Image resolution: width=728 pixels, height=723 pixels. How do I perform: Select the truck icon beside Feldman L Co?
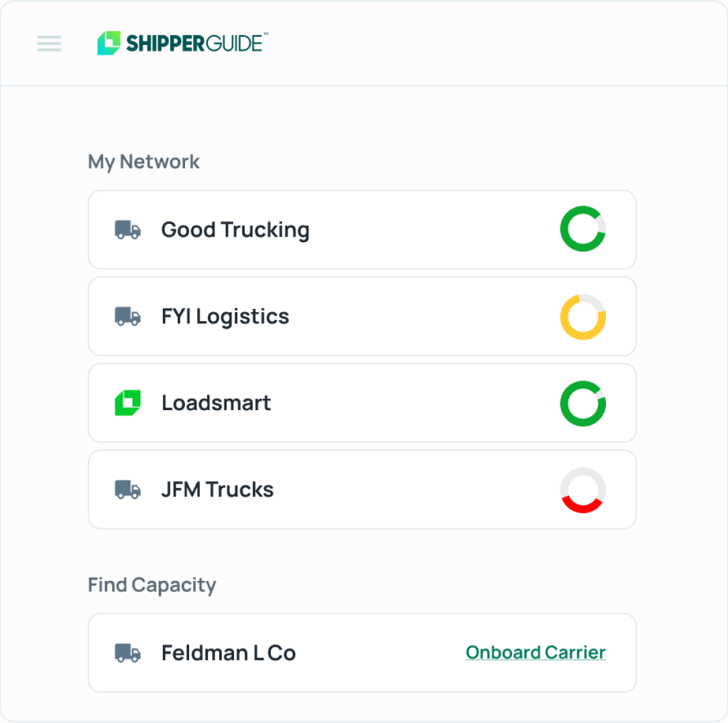[x=127, y=653]
